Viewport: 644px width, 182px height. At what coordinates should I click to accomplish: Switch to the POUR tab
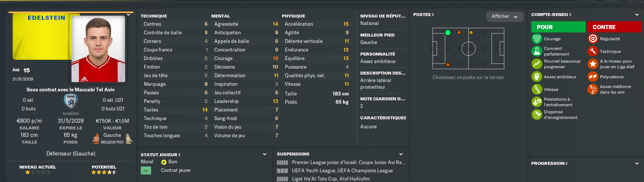click(x=558, y=27)
